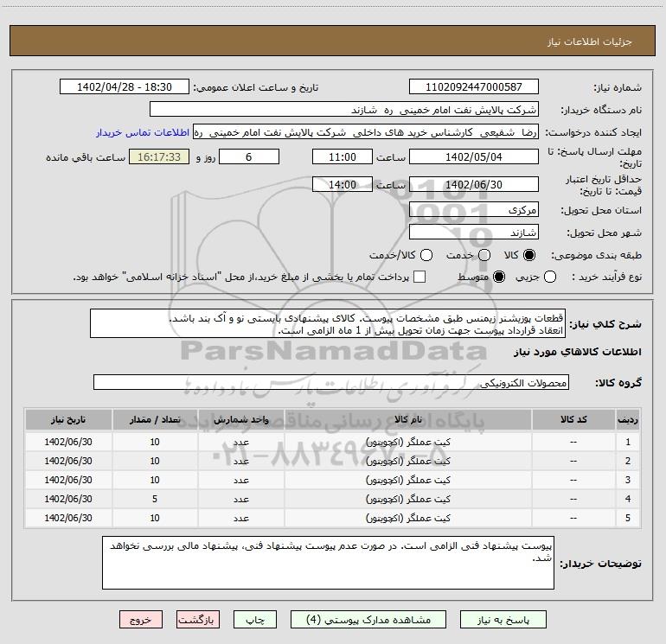This screenshot has width=666, height=644.
Task: Click the 'ردیف' column header
Action: pyautogui.click(x=628, y=420)
